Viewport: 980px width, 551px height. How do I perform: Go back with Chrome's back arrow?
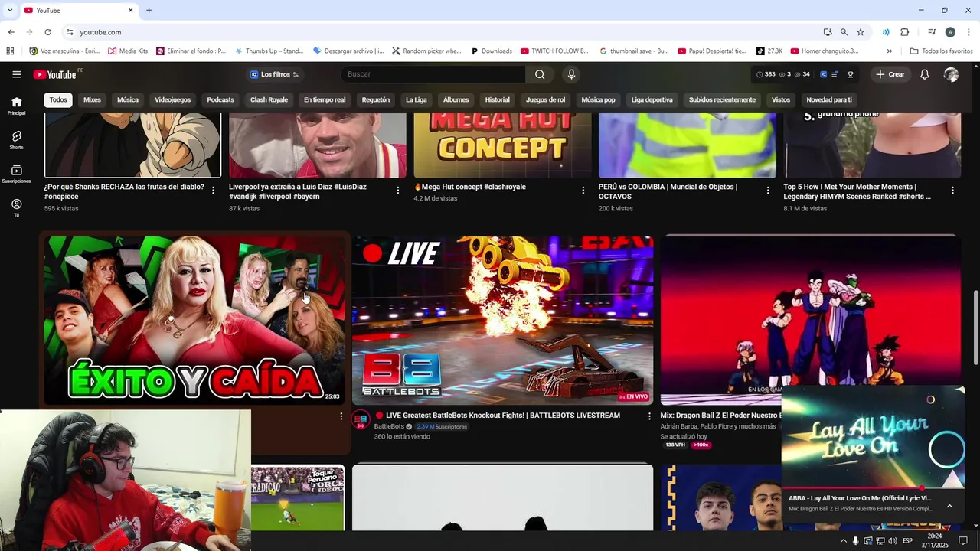coord(11,32)
